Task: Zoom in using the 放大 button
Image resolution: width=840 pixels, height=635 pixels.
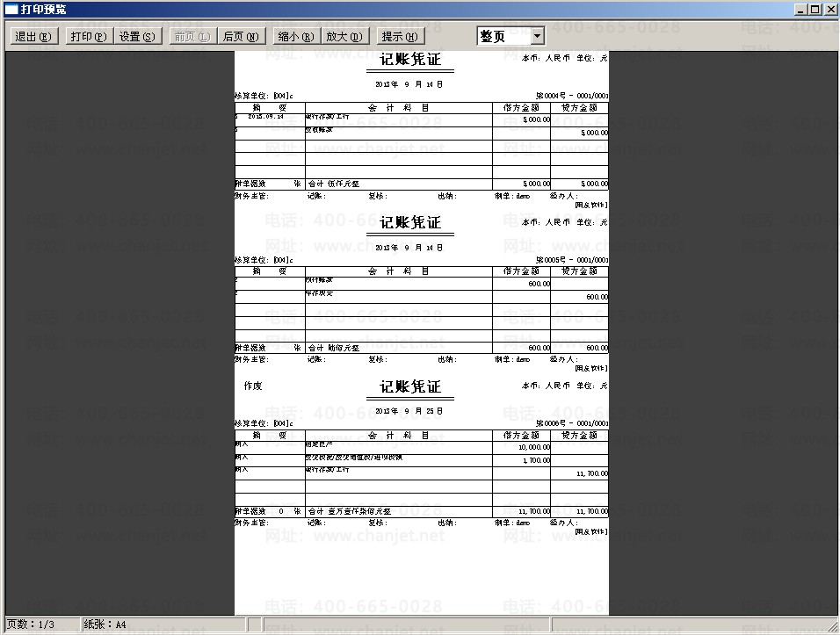Action: coord(344,37)
